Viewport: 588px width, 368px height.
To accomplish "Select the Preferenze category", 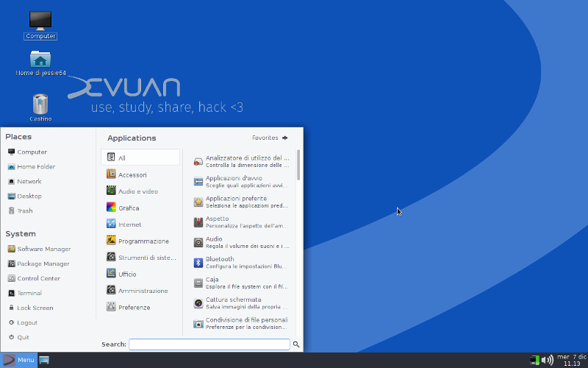I will tap(140, 307).
